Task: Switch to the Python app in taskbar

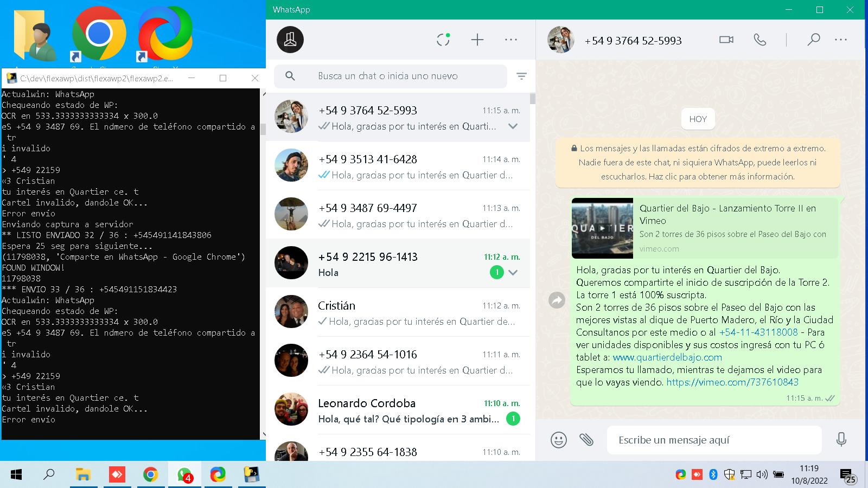Action: [251, 475]
